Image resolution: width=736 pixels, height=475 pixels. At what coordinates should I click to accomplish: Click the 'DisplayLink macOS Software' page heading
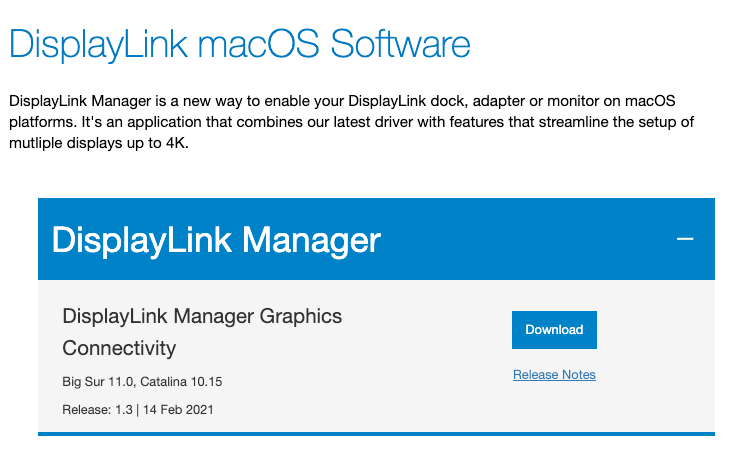[x=239, y=45]
